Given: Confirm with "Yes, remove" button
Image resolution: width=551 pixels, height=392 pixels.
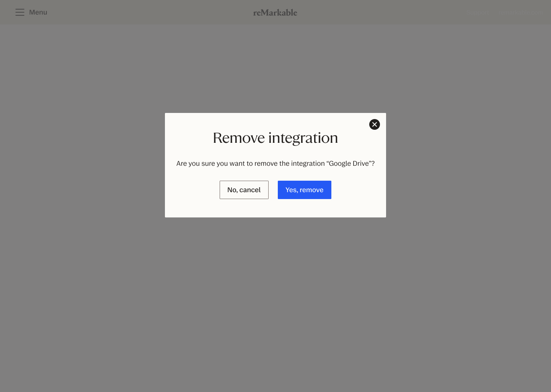Looking at the screenshot, I should coord(305,190).
